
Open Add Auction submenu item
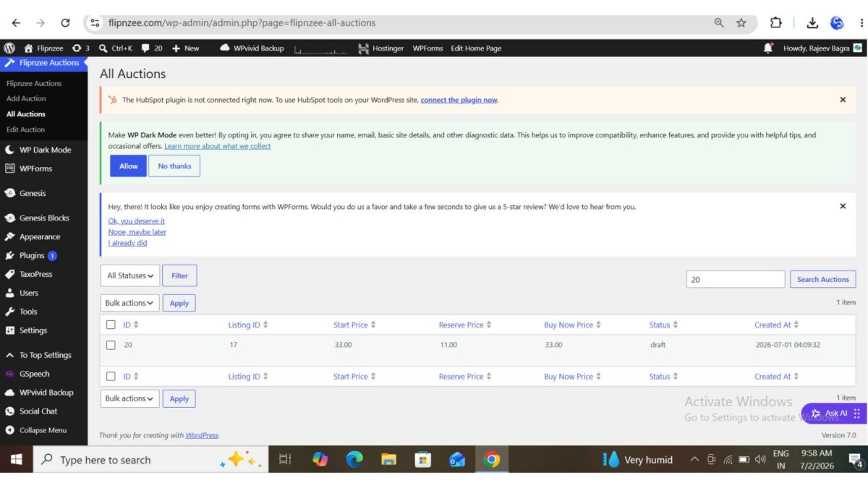coord(26,98)
